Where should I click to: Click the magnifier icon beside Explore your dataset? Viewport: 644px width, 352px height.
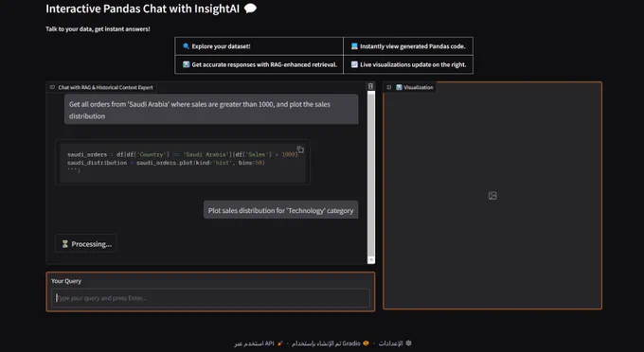[x=186, y=46]
